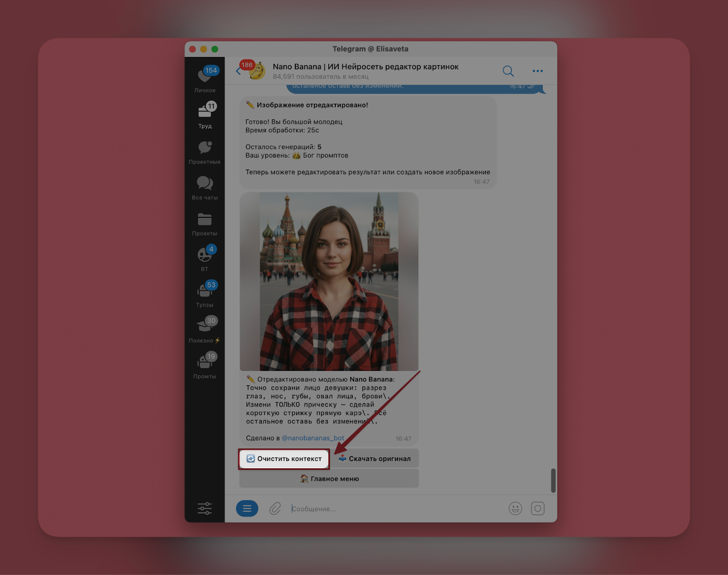
Task: Open Nano Banana bot avatar
Action: [257, 71]
